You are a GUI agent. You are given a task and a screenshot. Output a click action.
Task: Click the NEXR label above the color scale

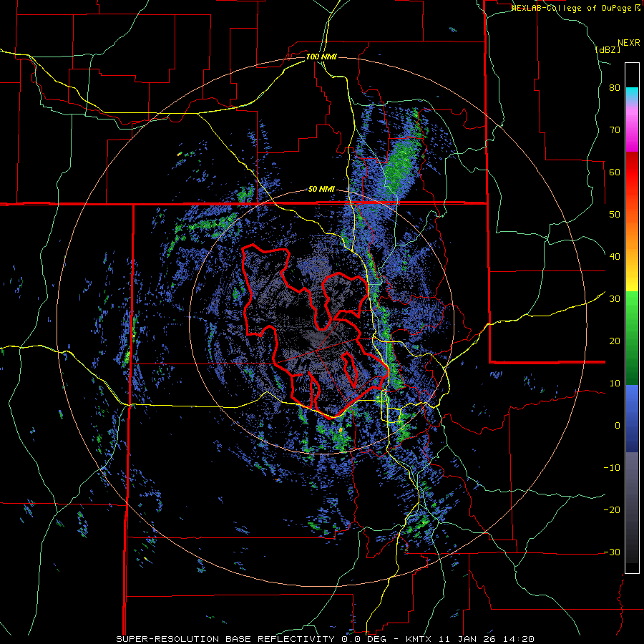click(x=629, y=43)
